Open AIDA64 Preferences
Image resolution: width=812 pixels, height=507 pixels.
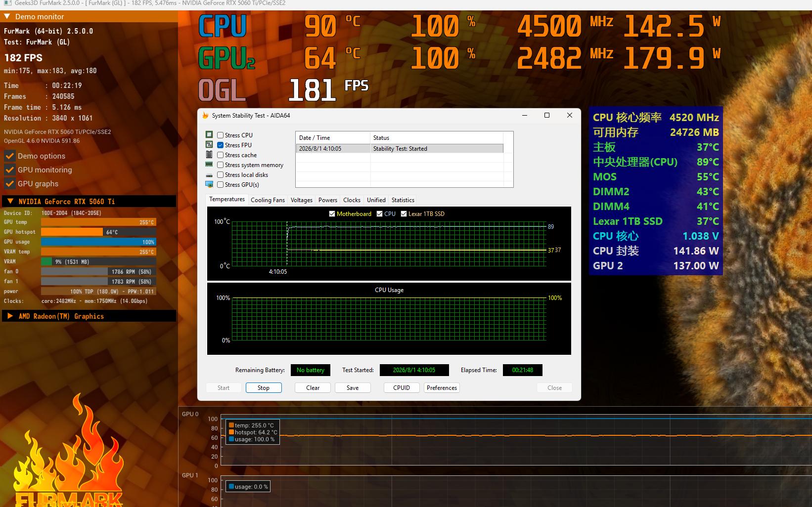pyautogui.click(x=442, y=387)
